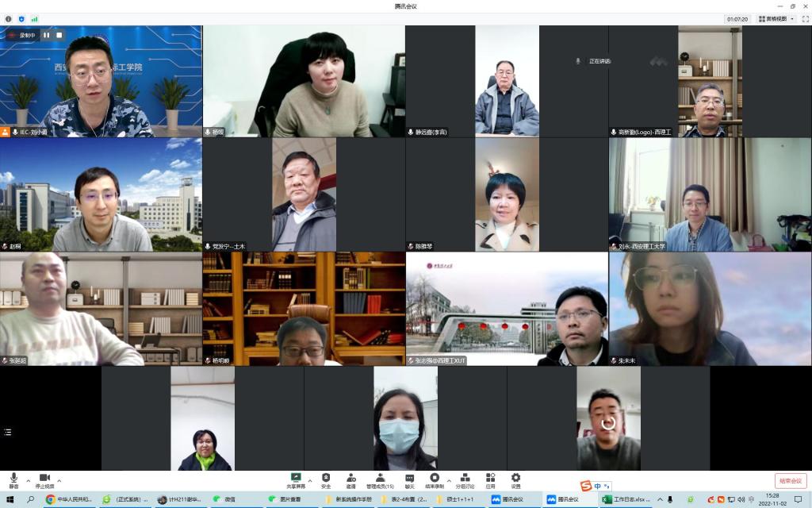812x508 pixels.
Task: Click the meeting info icon at top-left
Action: click(9, 18)
